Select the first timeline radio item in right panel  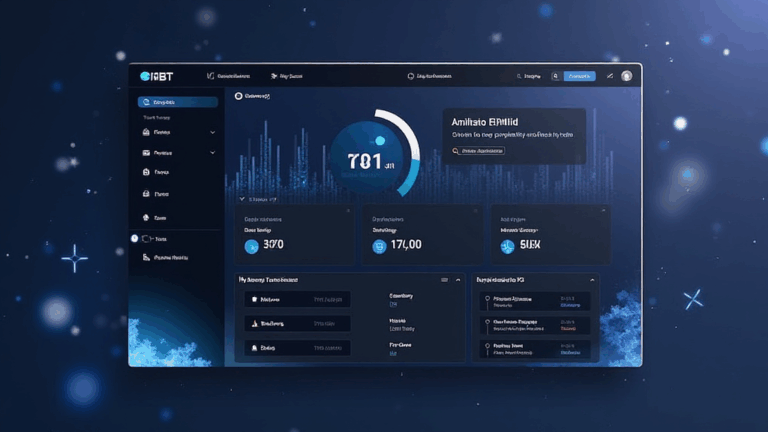[487, 298]
